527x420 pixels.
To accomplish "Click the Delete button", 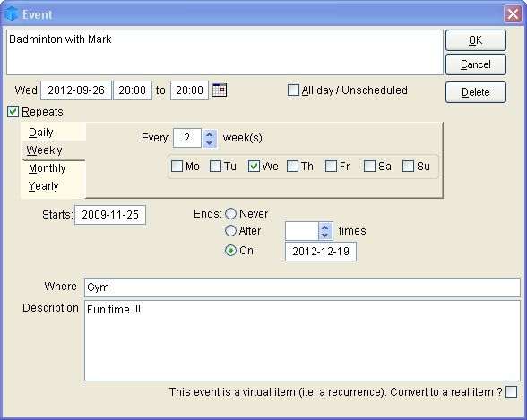I will pyautogui.click(x=476, y=92).
